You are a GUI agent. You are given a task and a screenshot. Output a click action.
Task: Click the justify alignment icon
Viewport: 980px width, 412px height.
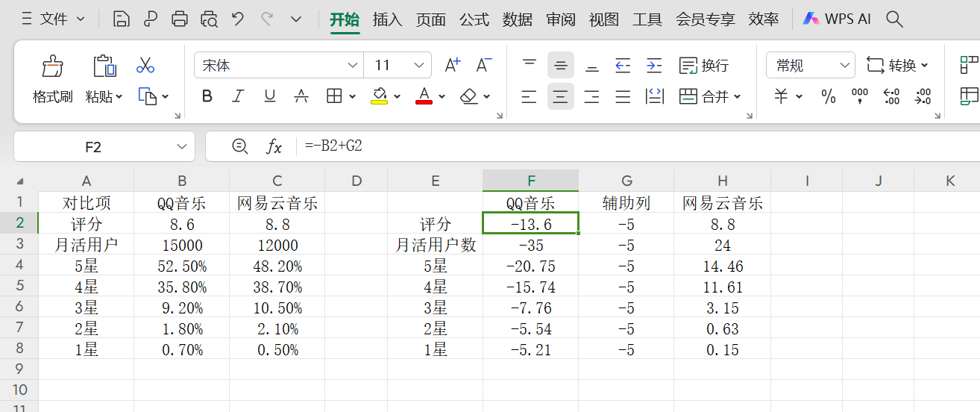pos(624,96)
